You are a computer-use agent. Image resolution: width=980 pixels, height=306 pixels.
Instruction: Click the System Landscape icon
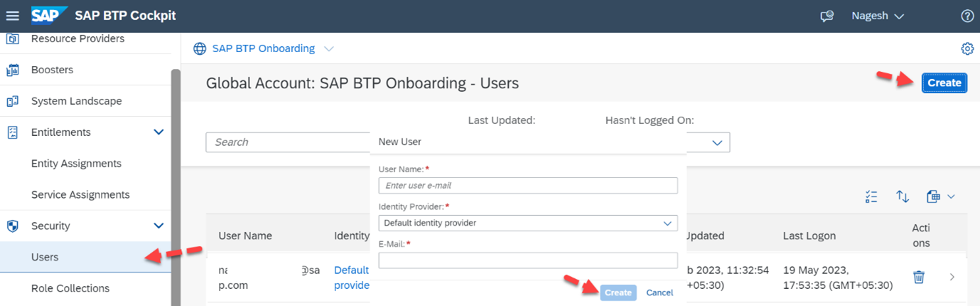pyautogui.click(x=12, y=101)
